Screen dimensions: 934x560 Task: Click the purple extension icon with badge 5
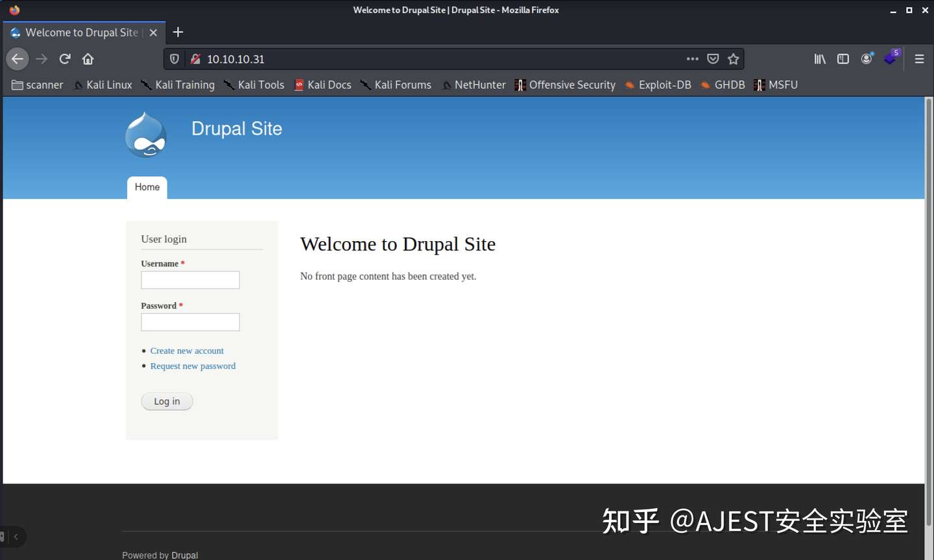(892, 58)
